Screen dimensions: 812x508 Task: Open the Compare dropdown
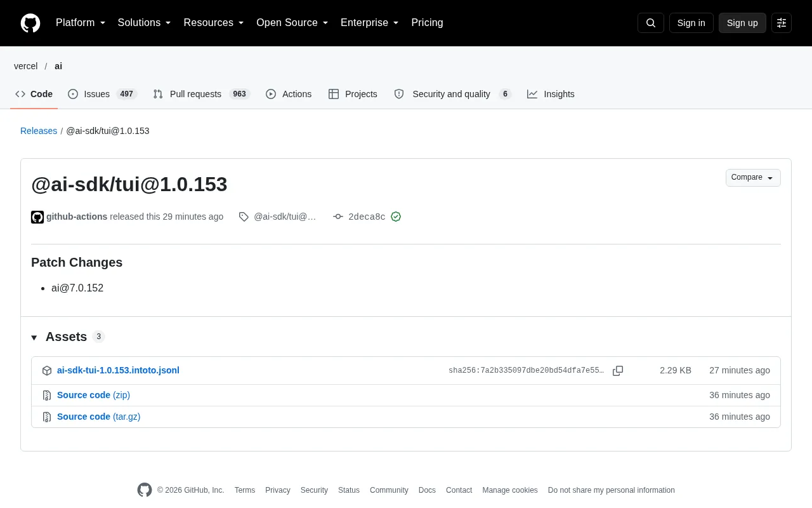(x=753, y=178)
